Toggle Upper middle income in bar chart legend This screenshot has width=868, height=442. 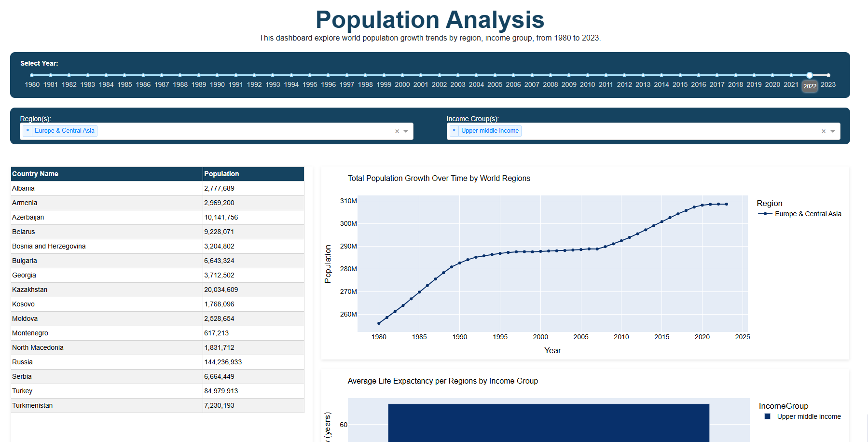click(x=808, y=416)
